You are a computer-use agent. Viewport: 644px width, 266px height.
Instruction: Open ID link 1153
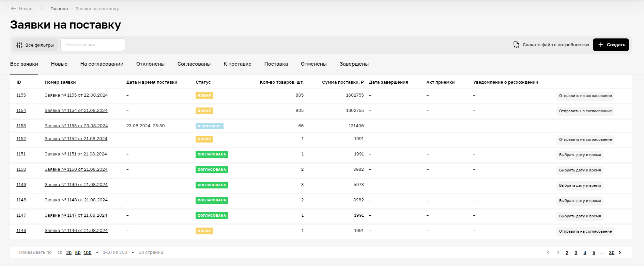(21, 126)
